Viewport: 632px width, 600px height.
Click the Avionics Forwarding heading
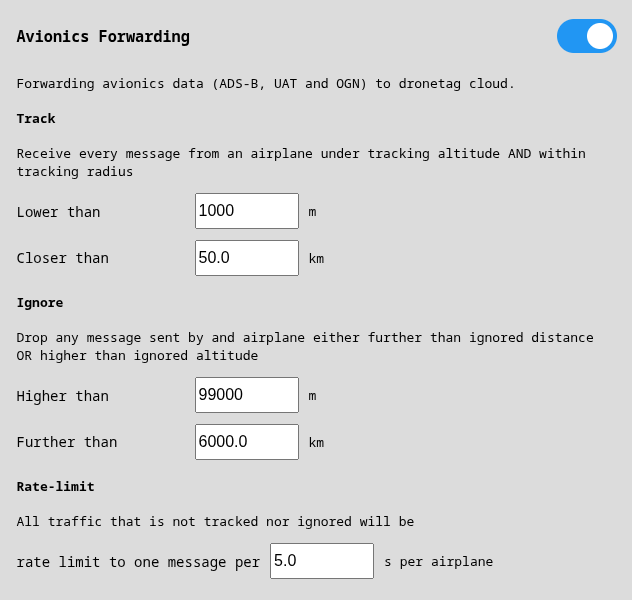103,37
